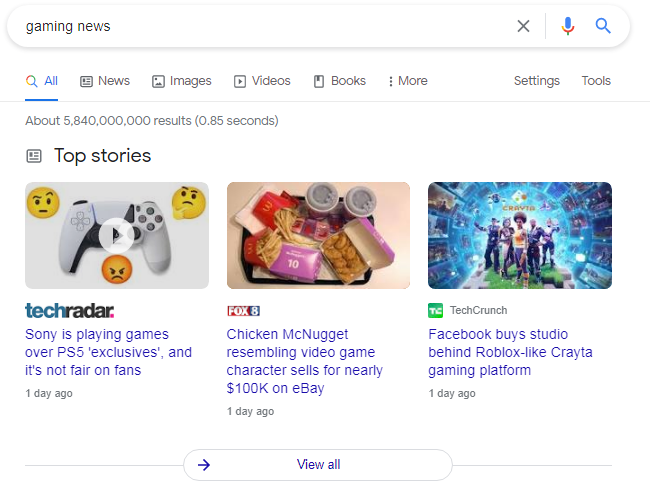Screen dimensions: 650x481
Task: Click the TechCrunch green logo icon
Action: coord(435,311)
